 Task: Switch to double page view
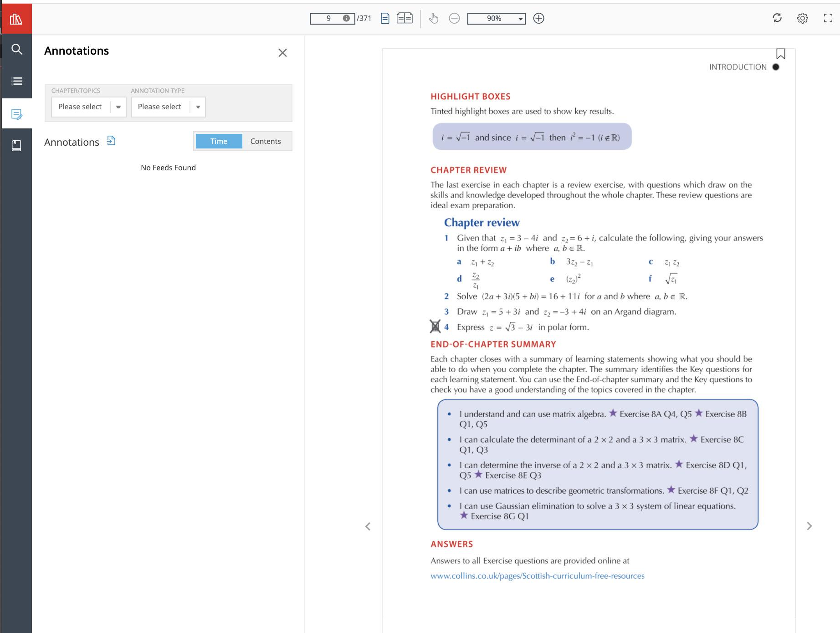click(405, 18)
